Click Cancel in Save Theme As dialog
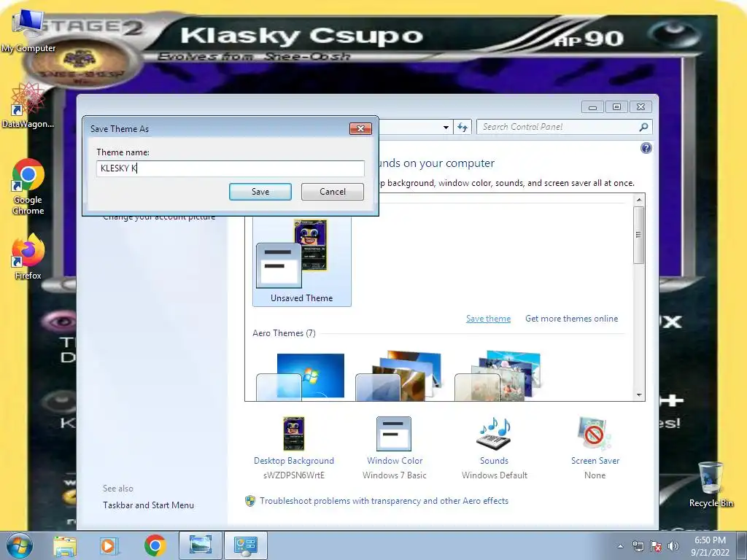Screen dimensions: 747x560 coord(333,192)
